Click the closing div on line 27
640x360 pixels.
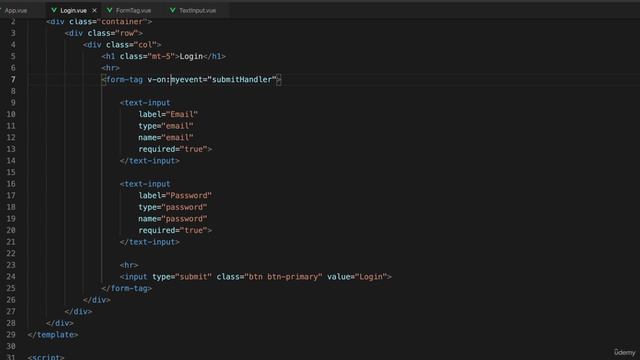coord(78,311)
